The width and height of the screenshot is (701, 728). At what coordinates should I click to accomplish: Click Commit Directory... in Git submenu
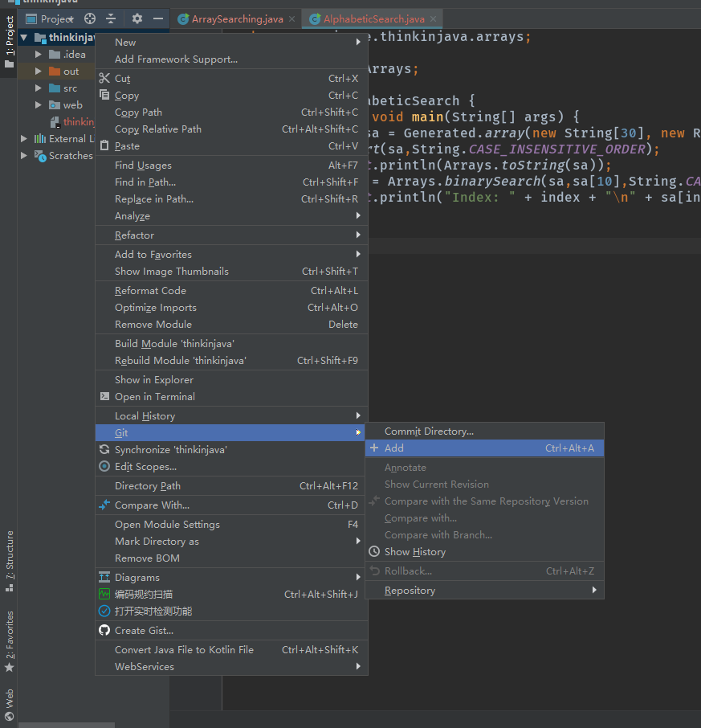pyautogui.click(x=429, y=431)
